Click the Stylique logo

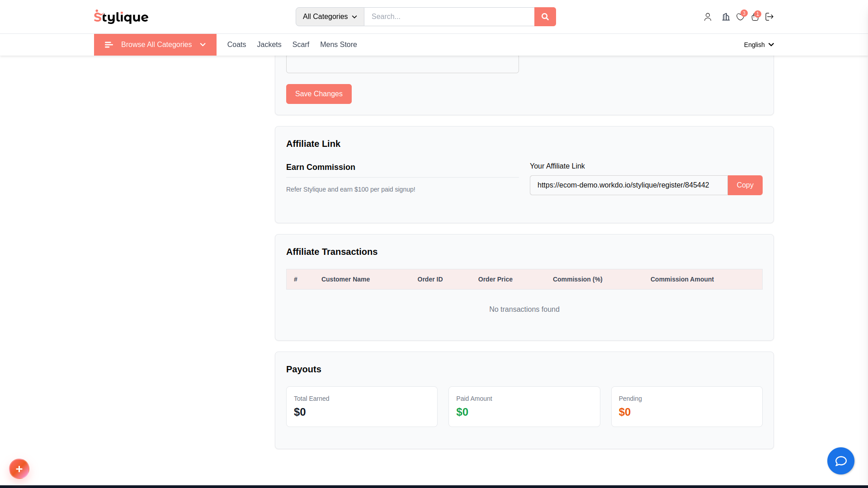click(x=121, y=17)
